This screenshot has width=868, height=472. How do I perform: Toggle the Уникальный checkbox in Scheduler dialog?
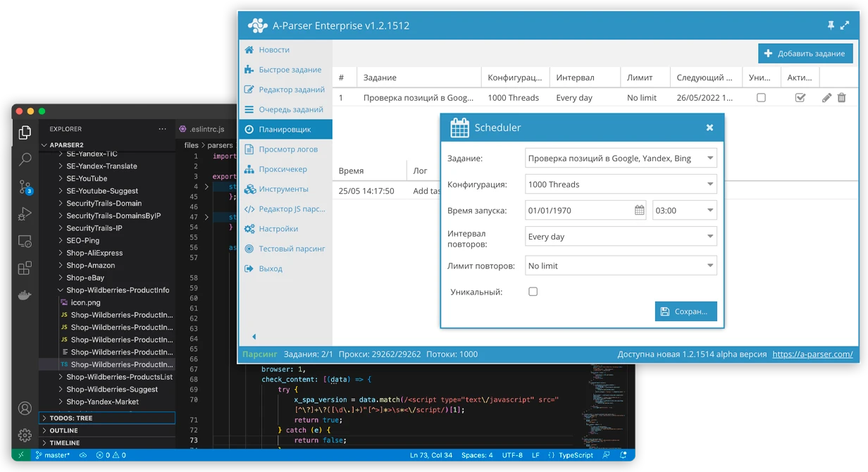[x=533, y=292]
